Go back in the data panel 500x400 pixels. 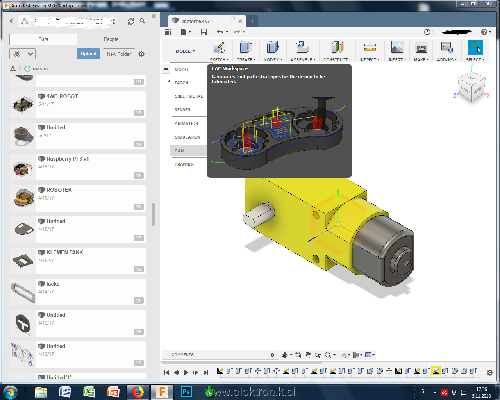point(11,21)
